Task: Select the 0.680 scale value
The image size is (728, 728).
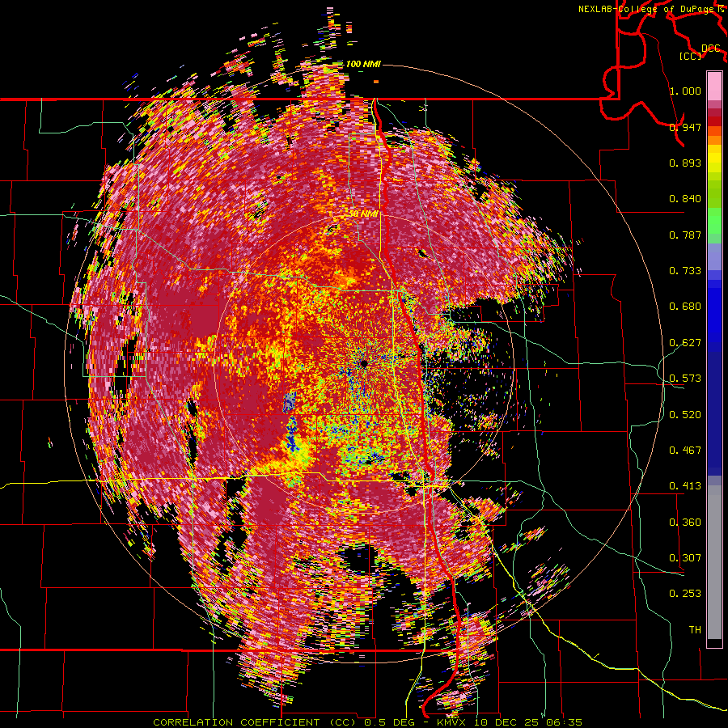Action: coord(685,307)
